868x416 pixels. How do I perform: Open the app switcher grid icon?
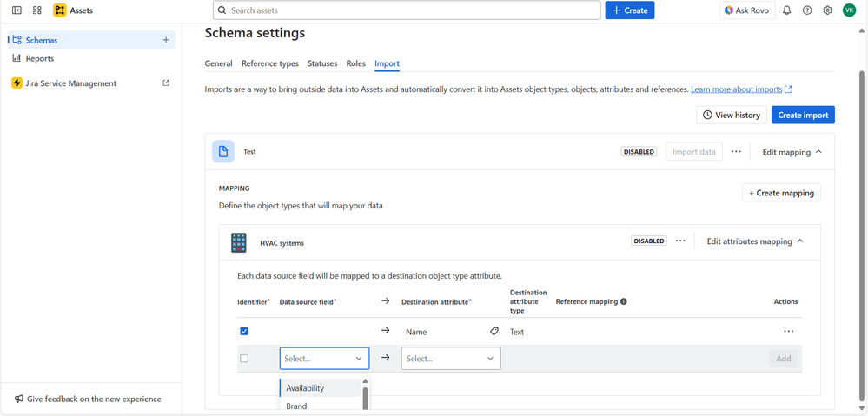pyautogui.click(x=37, y=10)
